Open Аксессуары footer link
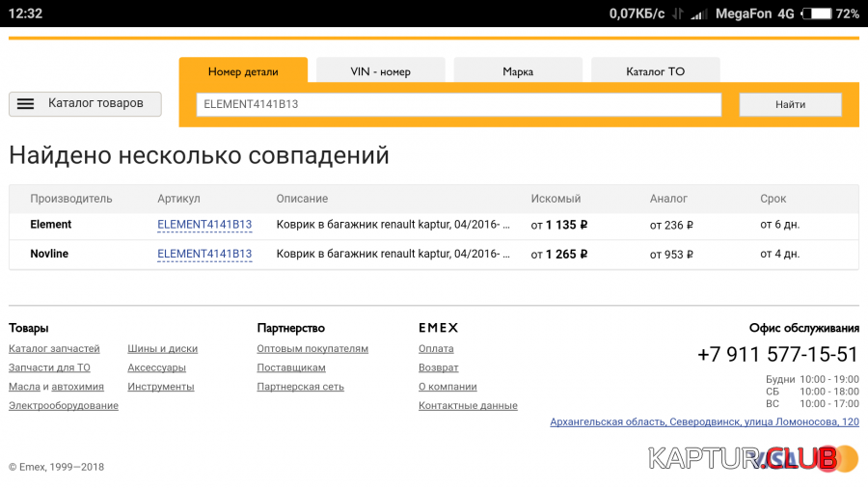 156,367
